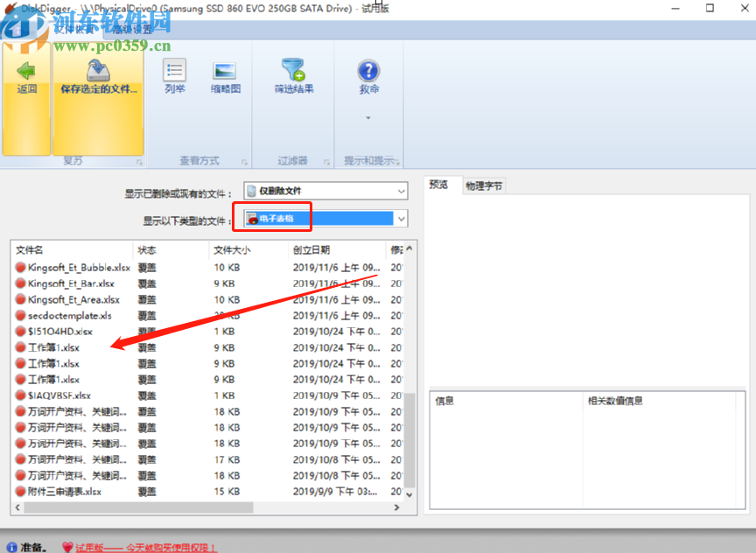This screenshot has width=756, height=553.
Task: Open the 高级设置 ribbon tab
Action: (133, 30)
